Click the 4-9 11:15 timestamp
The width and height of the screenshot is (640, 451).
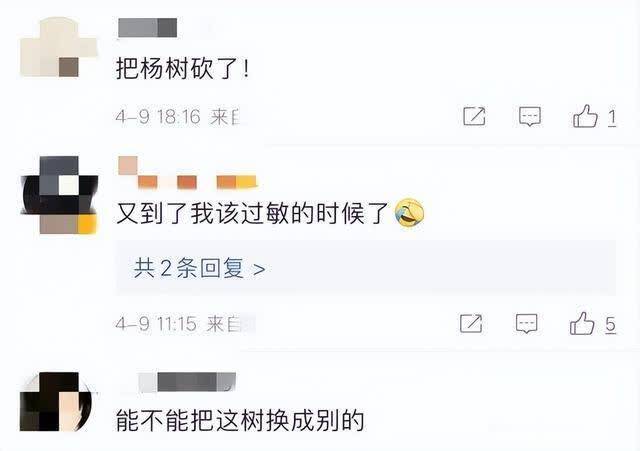pos(156,324)
